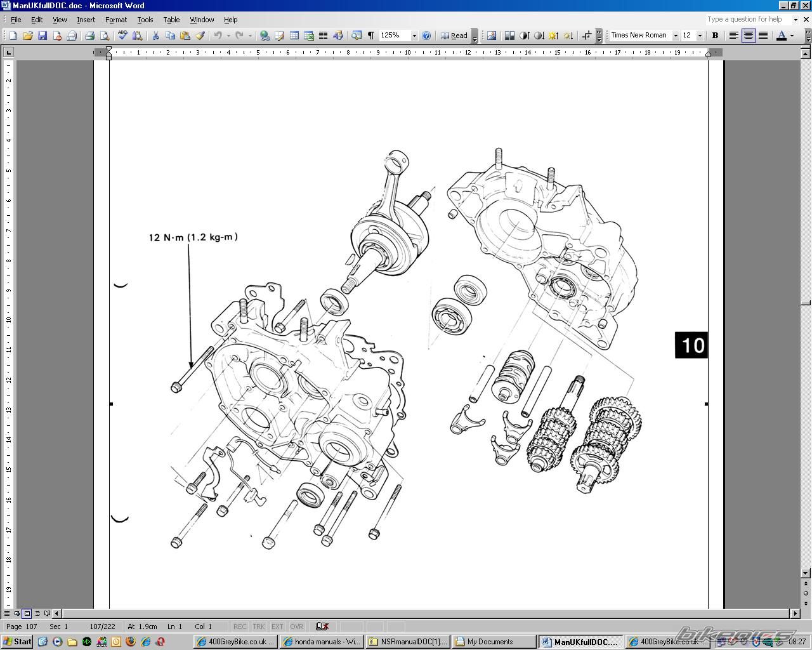Open the Redo history dropdown arrow
This screenshot has width=812, height=650.
(x=249, y=36)
